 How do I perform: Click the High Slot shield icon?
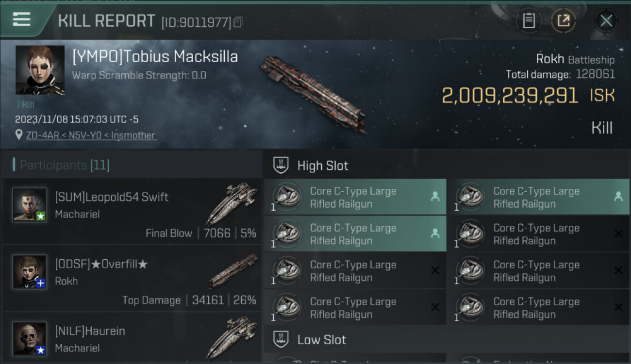click(x=281, y=165)
